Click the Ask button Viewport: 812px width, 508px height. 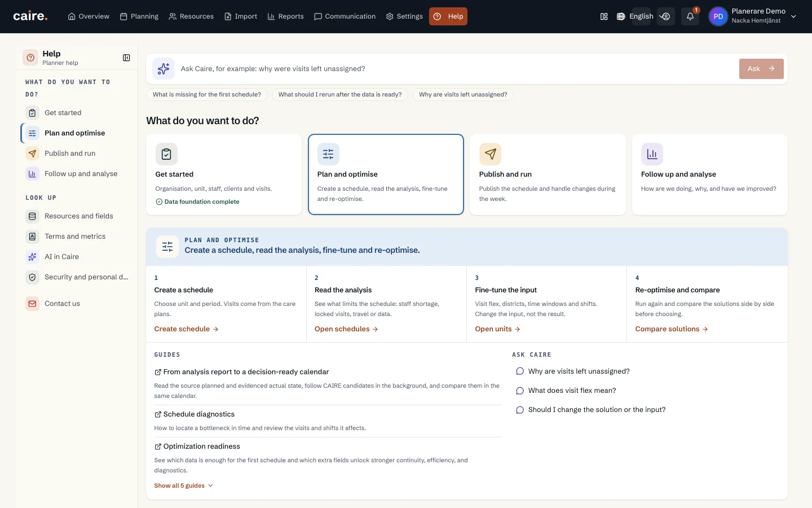pos(761,69)
